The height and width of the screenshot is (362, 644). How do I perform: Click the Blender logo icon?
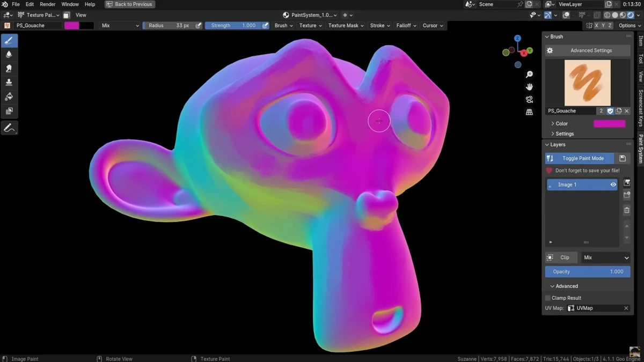5,4
